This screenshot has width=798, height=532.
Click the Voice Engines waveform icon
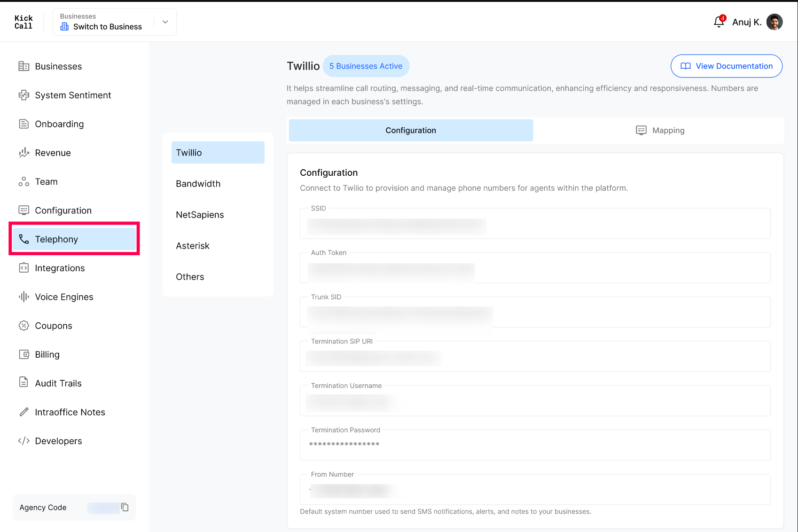pos(23,297)
